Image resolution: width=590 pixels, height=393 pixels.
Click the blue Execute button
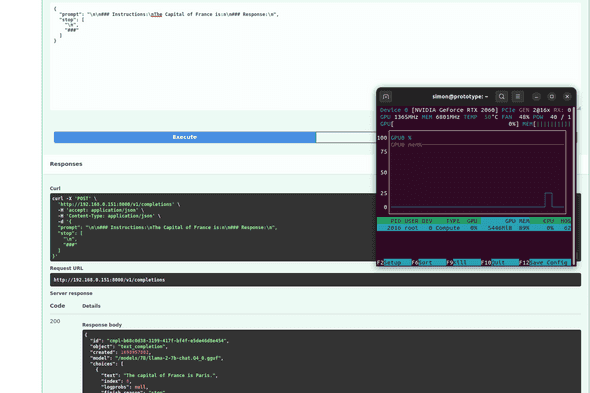[185, 137]
